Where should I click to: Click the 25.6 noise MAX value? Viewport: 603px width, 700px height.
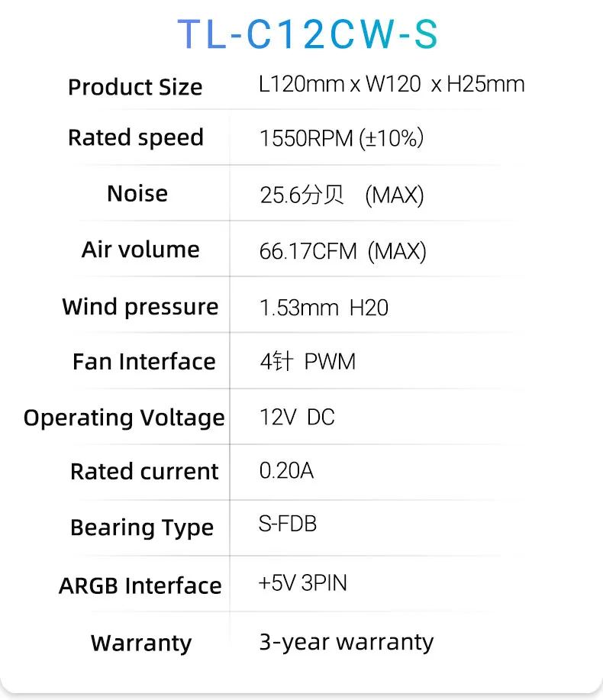tap(341, 195)
